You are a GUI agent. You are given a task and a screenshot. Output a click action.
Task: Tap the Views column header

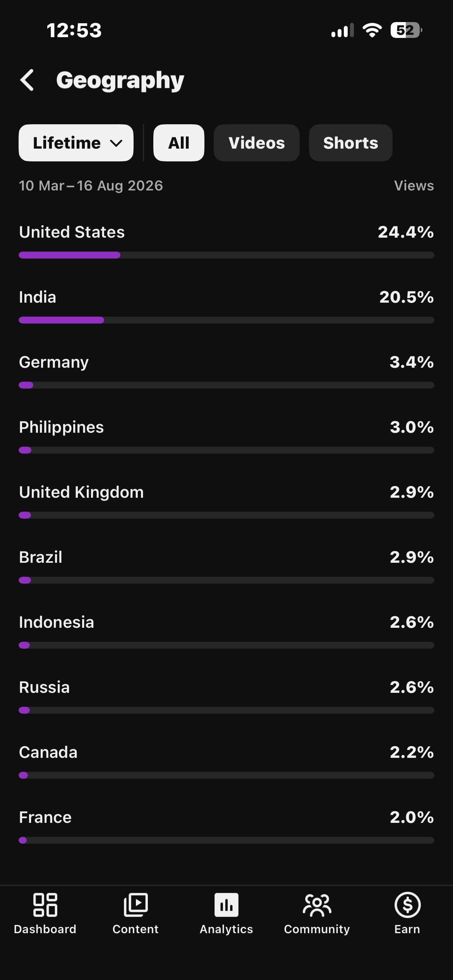(414, 186)
